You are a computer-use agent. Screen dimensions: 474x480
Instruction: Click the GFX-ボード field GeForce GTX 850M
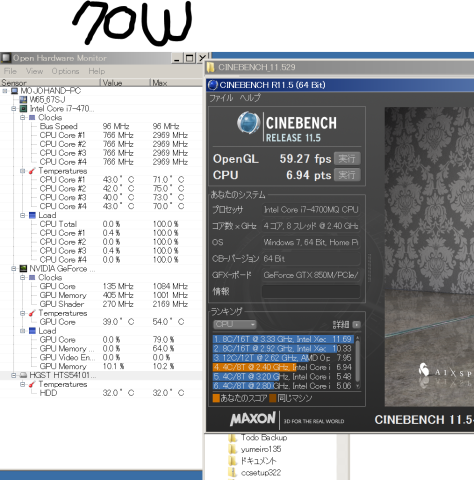point(311,275)
